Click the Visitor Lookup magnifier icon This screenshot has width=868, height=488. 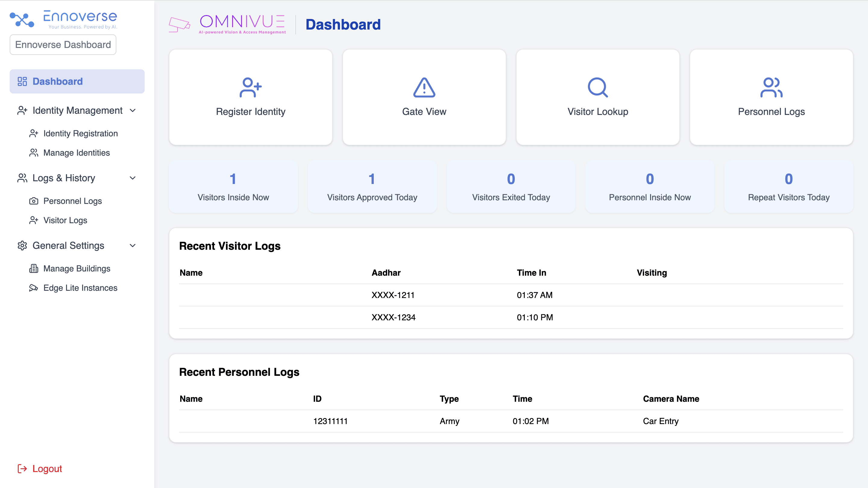click(597, 88)
